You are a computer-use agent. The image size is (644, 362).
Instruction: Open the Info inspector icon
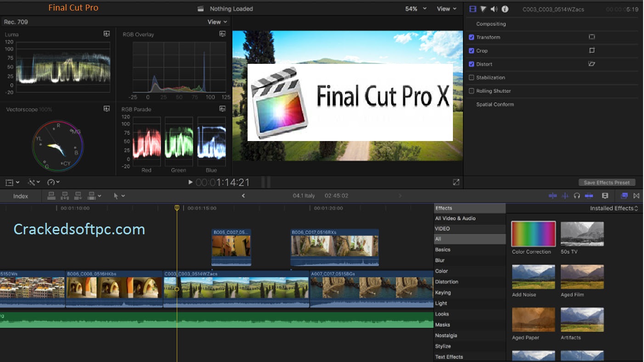(x=505, y=9)
